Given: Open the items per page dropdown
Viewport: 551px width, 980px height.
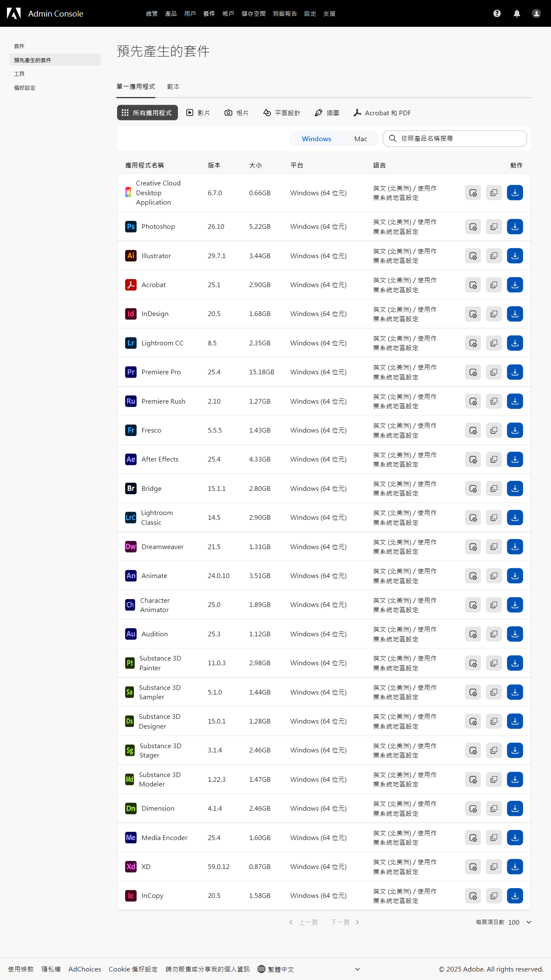Looking at the screenshot, I should point(520,922).
